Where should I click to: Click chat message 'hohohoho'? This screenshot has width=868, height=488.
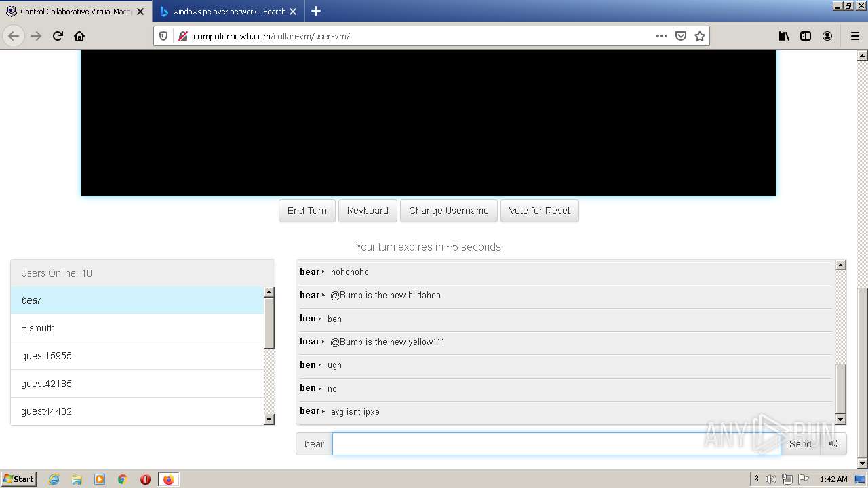coord(350,272)
